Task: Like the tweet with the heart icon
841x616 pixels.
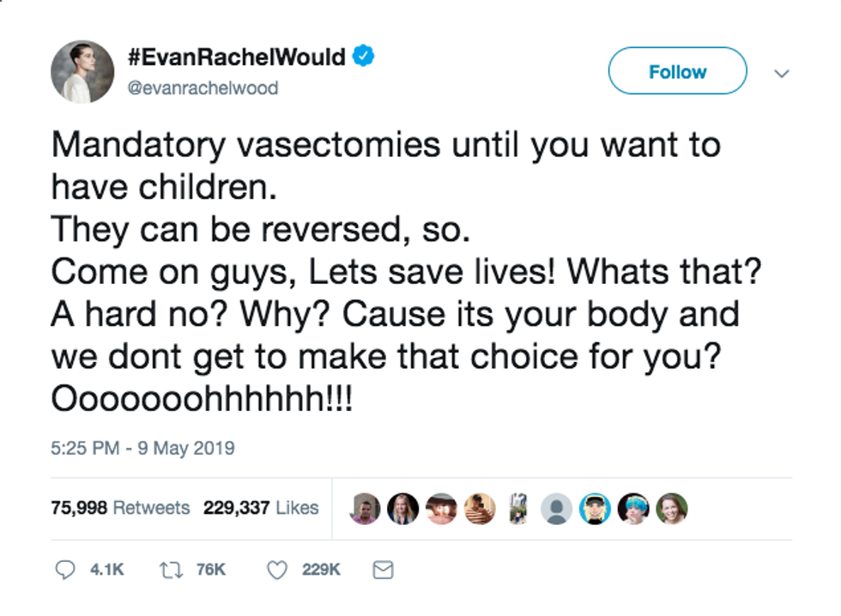Action: click(x=276, y=569)
